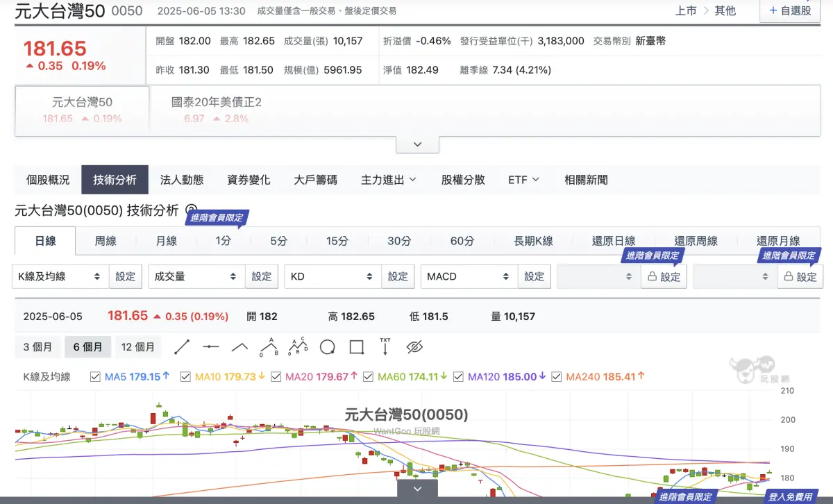Select the trend line drawing tool
The image size is (833, 504).
coord(182,346)
